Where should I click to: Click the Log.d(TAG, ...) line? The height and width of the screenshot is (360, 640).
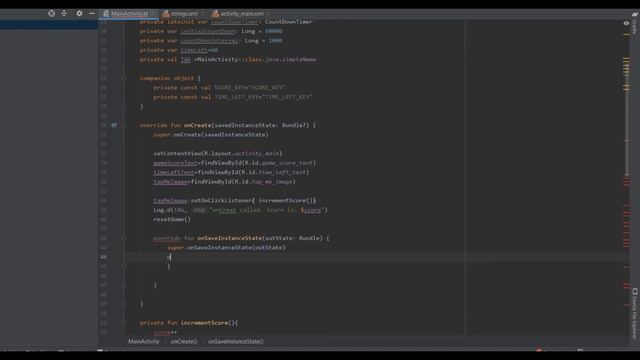240,210
